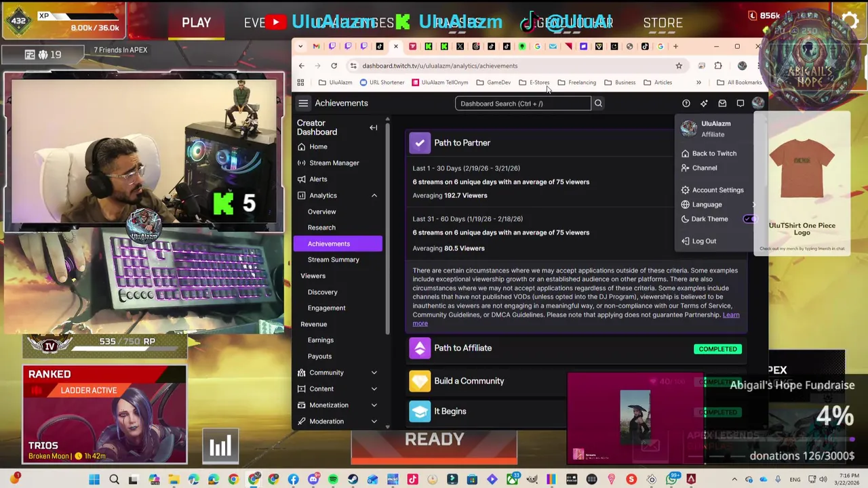Show more bookmarks with the double chevron

coord(698,83)
